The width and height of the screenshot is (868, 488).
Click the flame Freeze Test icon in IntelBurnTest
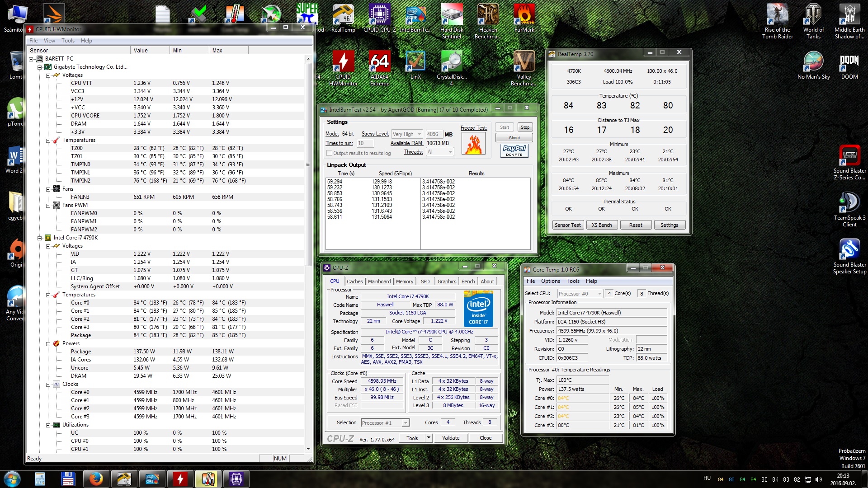pyautogui.click(x=474, y=145)
